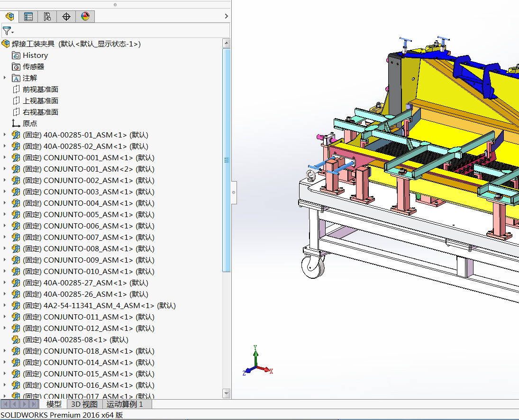
Task: Open the ConfigurationManager tab
Action: 47,16
